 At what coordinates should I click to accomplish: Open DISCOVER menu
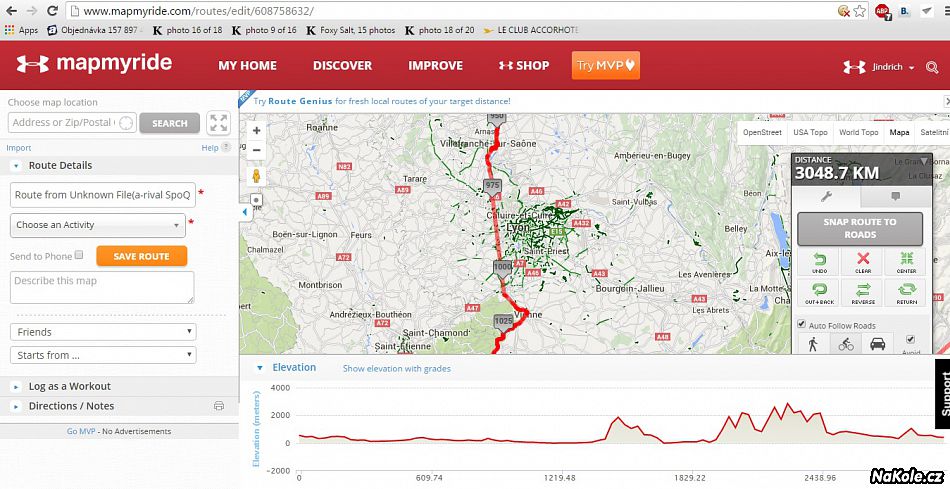(342, 65)
